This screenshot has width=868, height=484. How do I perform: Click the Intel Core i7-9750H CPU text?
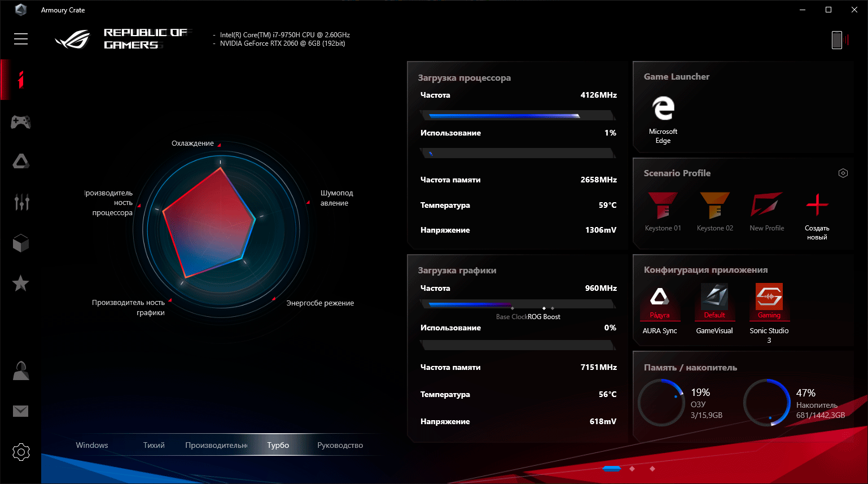[285, 35]
